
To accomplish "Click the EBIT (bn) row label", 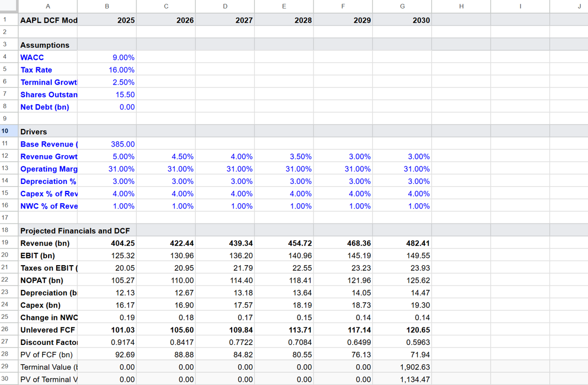I will [48, 255].
